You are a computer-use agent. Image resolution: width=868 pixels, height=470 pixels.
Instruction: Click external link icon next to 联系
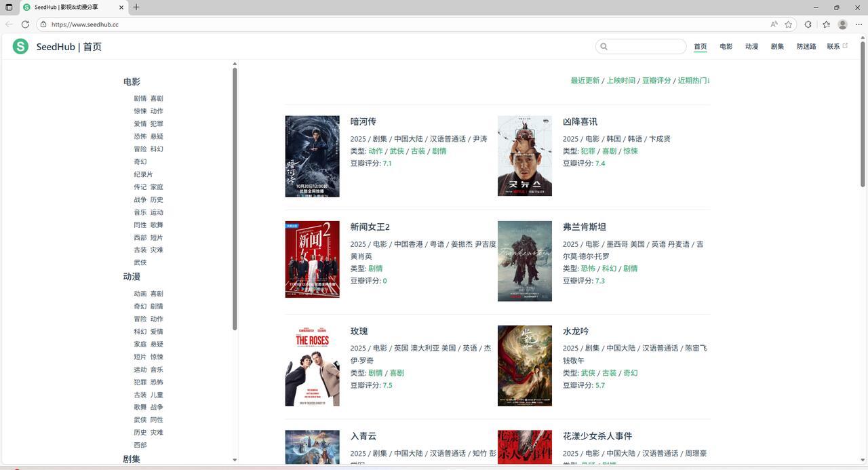[x=845, y=46]
